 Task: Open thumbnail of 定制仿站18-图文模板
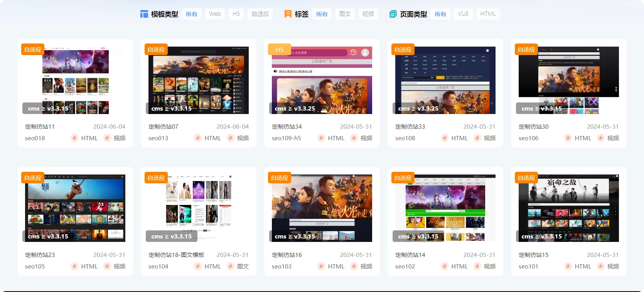coord(199,208)
